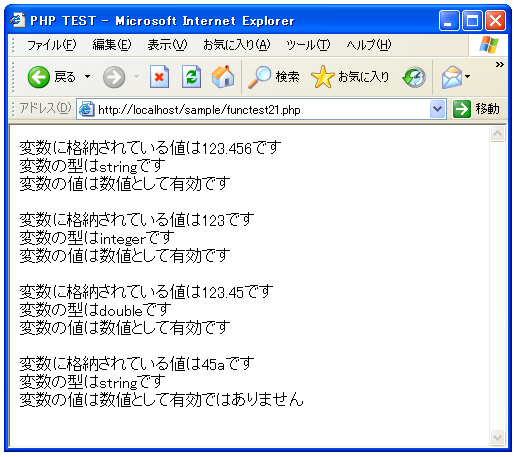Click the Refresh page icon
The image size is (516, 457).
(191, 77)
